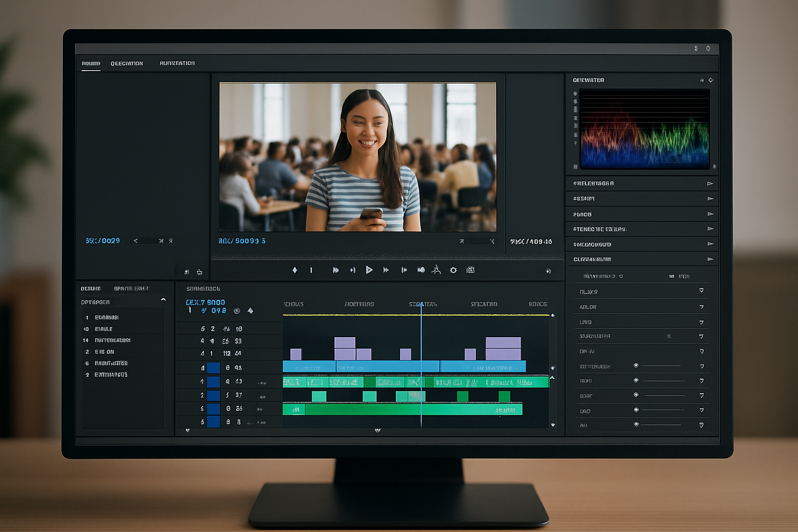This screenshot has width=798, height=532.
Task: Click the camera-shaped icon in transport controls
Action: tap(421, 270)
